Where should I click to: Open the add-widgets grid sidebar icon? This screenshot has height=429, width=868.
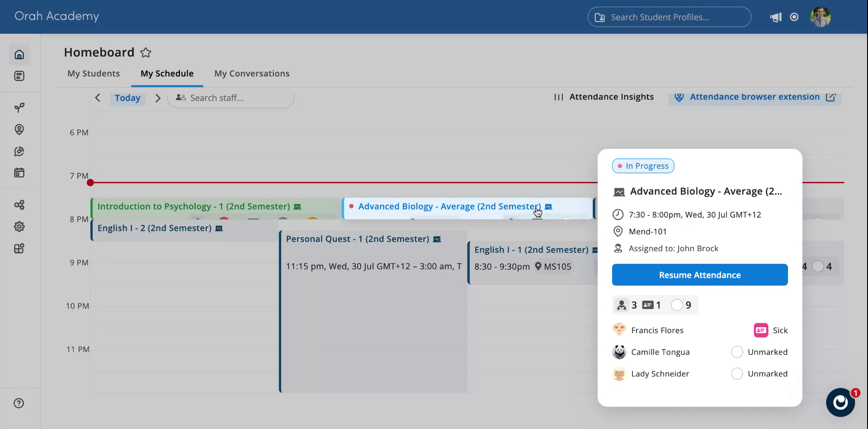(19, 248)
